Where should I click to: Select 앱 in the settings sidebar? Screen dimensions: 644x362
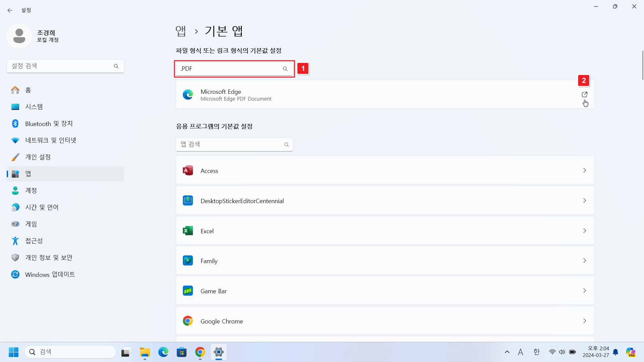pos(65,174)
